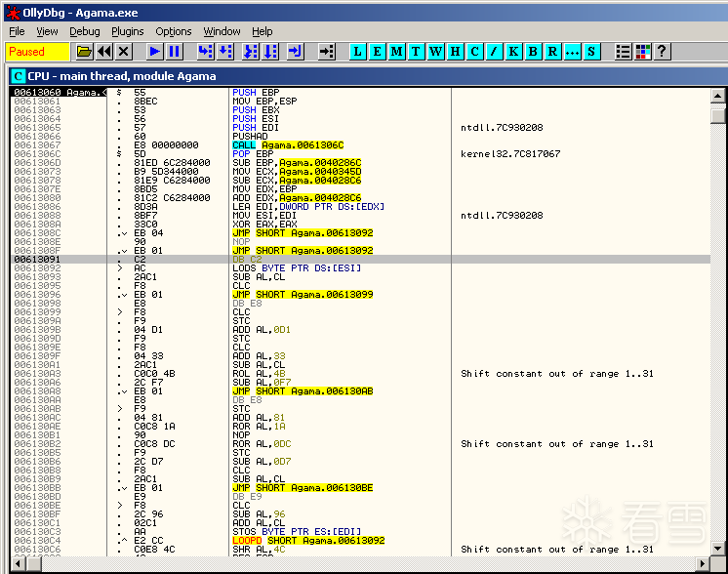This screenshot has width=728, height=574.
Task: Click horizontal scrollbar left arrow
Action: pyautogui.click(x=18, y=564)
